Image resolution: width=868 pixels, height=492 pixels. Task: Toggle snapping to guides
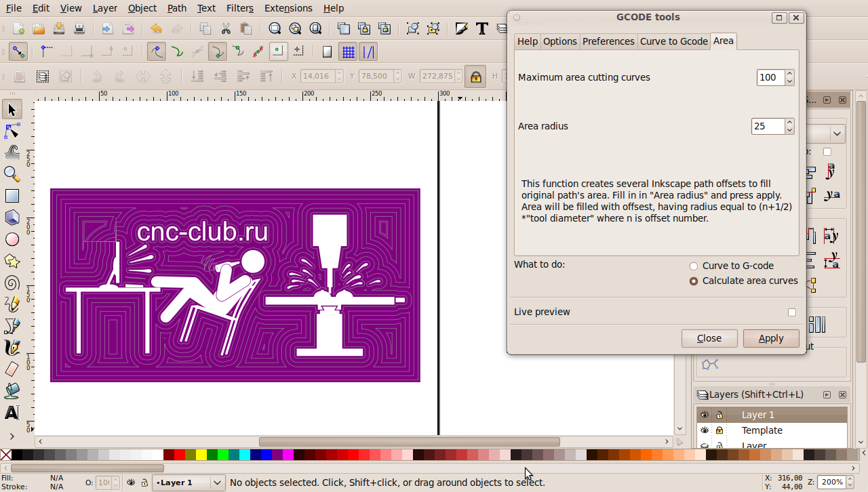[368, 52]
